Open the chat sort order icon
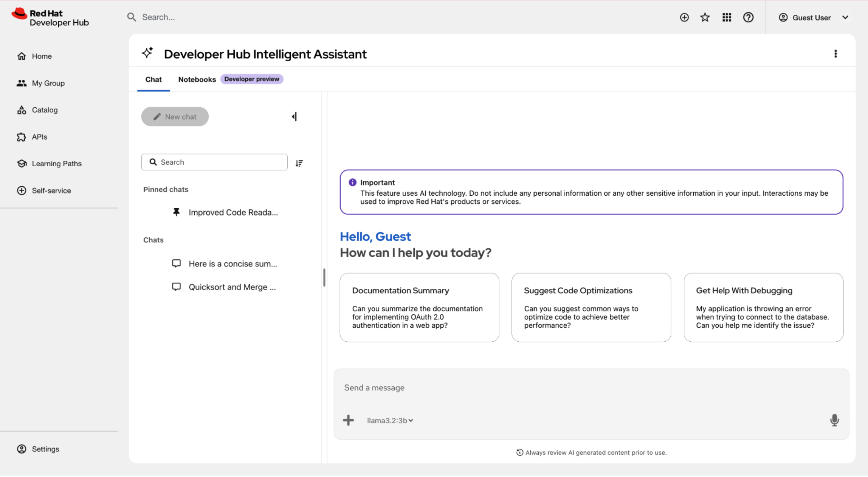Viewport: 868px width, 477px height. point(299,163)
